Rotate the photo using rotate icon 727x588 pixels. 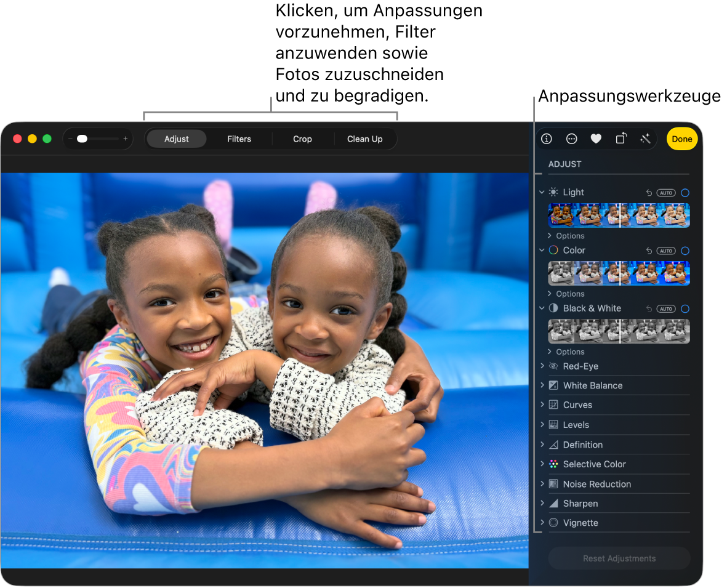tap(621, 139)
